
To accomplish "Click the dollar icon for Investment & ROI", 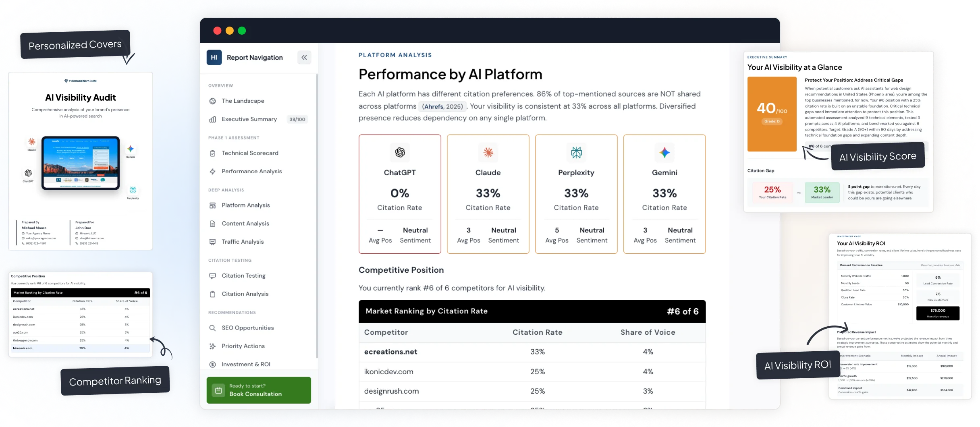I will pos(212,364).
